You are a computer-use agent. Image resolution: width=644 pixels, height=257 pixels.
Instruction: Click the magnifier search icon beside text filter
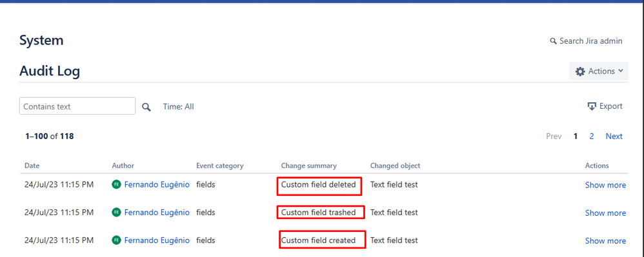[146, 107]
